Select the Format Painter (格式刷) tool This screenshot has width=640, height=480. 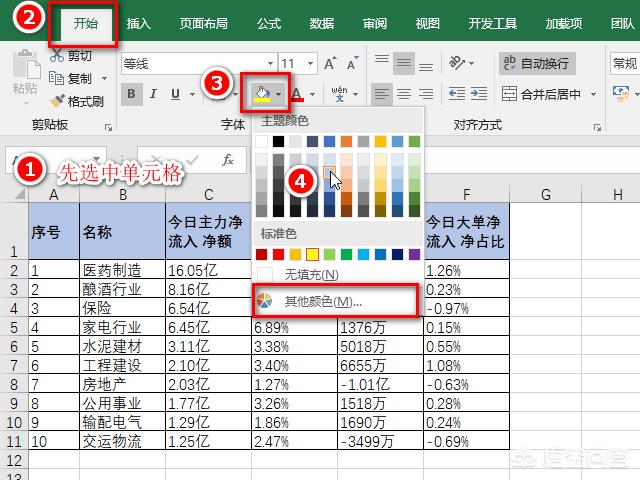77,101
